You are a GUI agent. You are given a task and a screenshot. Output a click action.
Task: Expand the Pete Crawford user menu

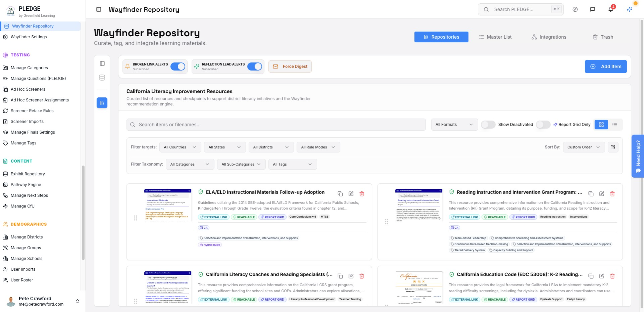43,301
